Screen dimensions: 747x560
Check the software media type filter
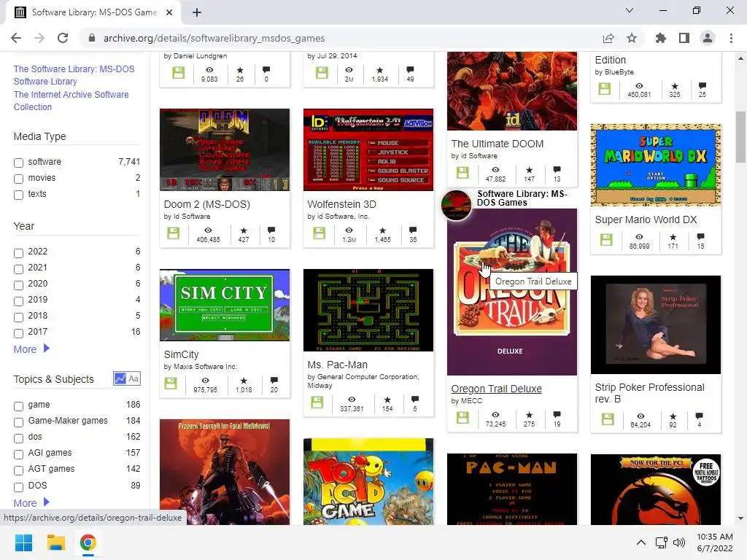18,163
